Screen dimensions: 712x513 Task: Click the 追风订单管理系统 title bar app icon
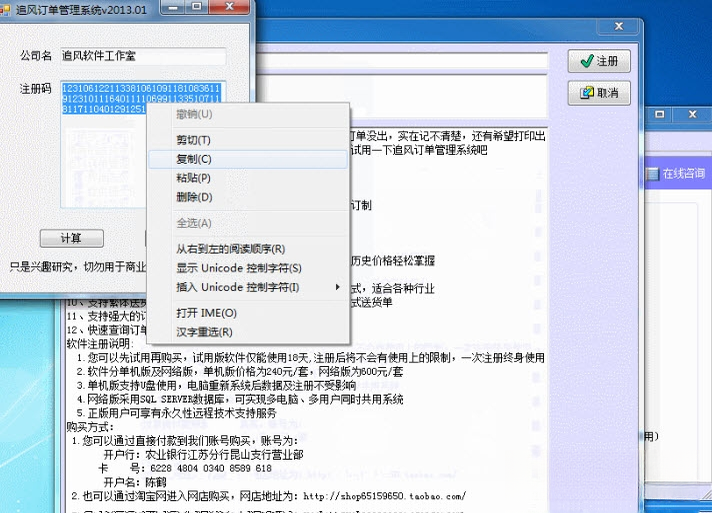click(x=5, y=10)
